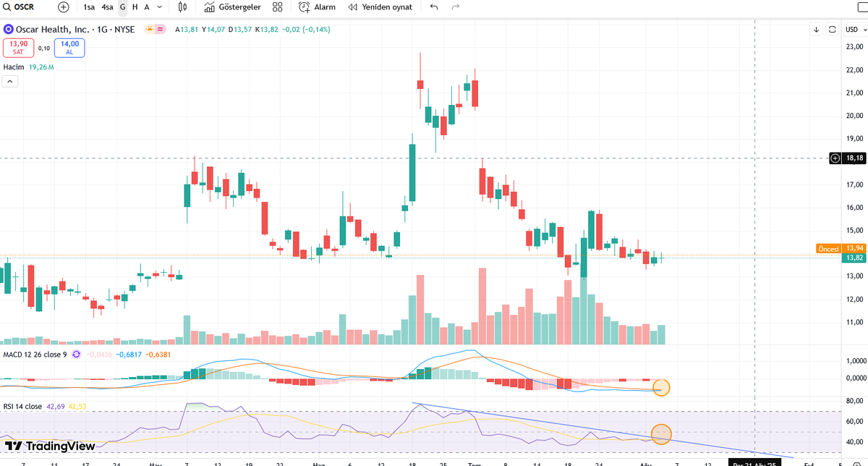
Task: Click the closing price value K13,82
Action: coord(266,30)
